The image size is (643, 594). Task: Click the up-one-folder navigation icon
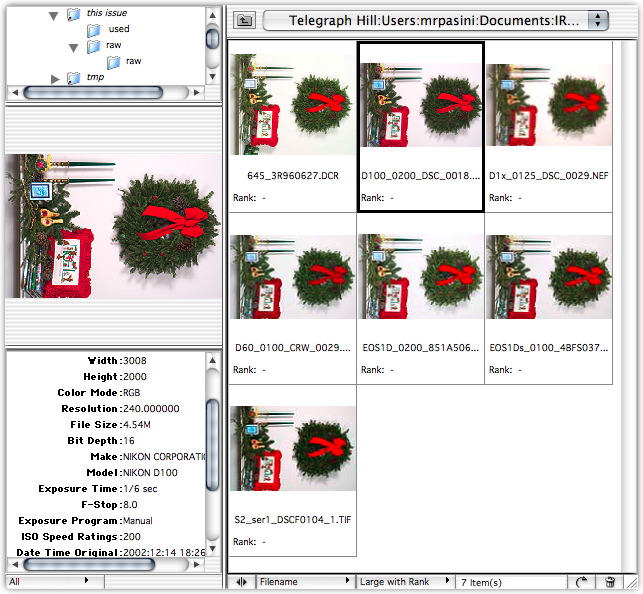click(246, 20)
